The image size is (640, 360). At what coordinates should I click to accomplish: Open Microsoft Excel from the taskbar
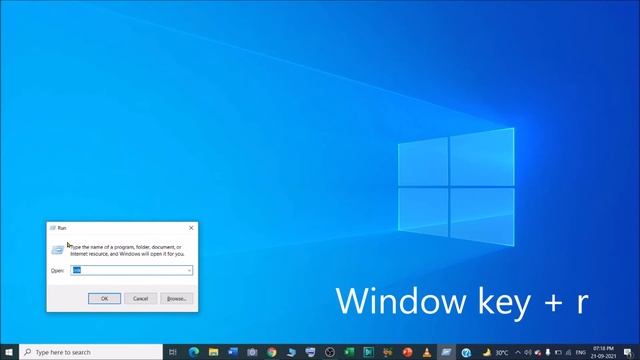coord(349,352)
